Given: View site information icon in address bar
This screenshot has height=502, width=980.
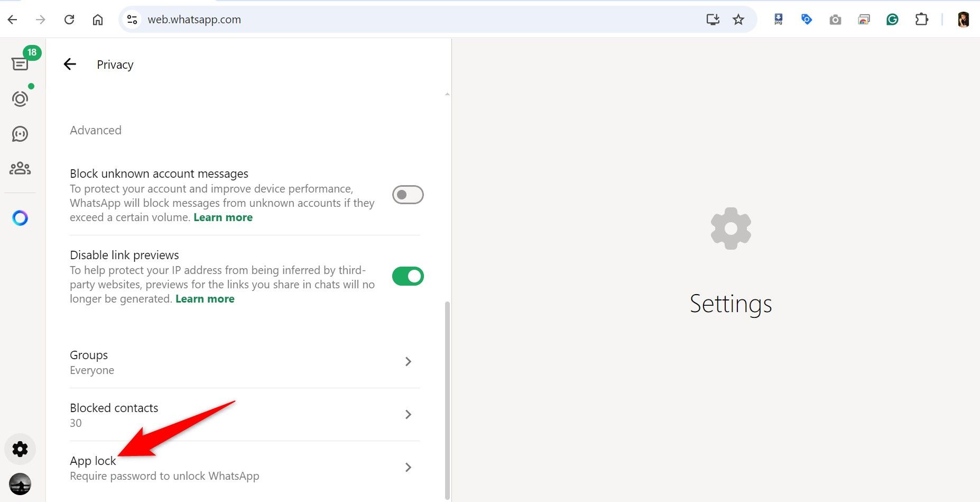Looking at the screenshot, I should tap(132, 20).
